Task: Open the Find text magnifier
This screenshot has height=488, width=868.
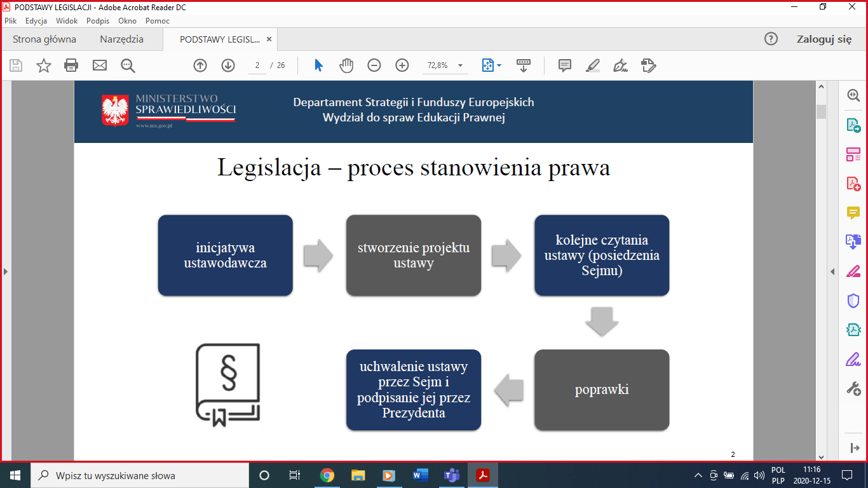Action: coord(128,65)
